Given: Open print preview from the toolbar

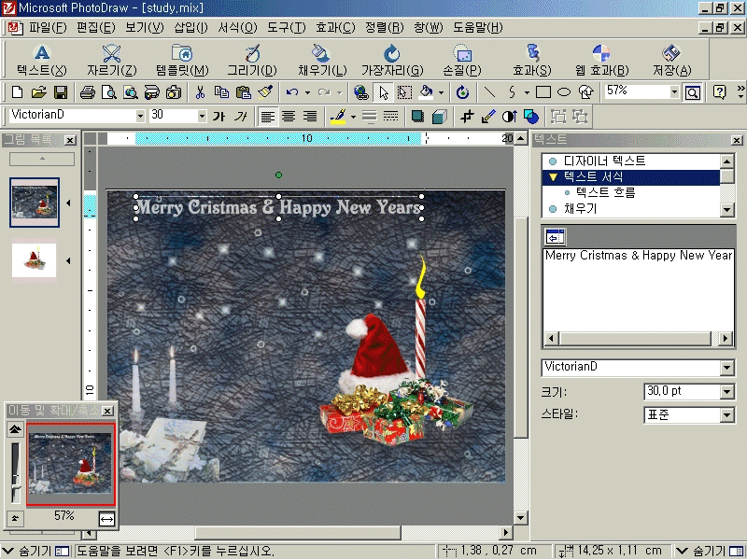Looking at the screenshot, I should click(109, 91).
